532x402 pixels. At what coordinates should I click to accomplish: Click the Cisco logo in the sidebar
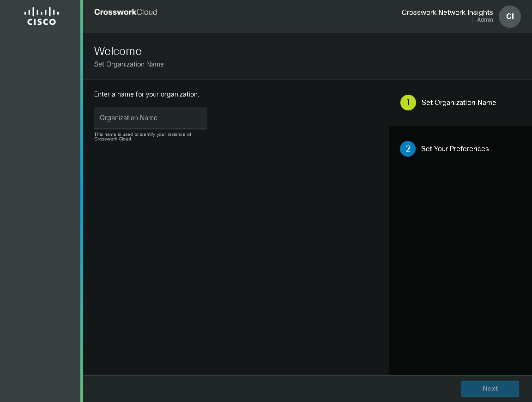pyautogui.click(x=41, y=16)
